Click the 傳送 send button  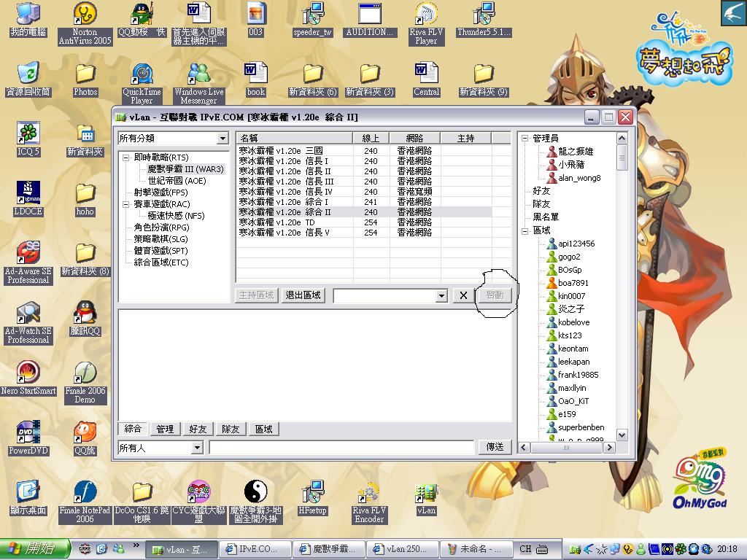click(495, 447)
